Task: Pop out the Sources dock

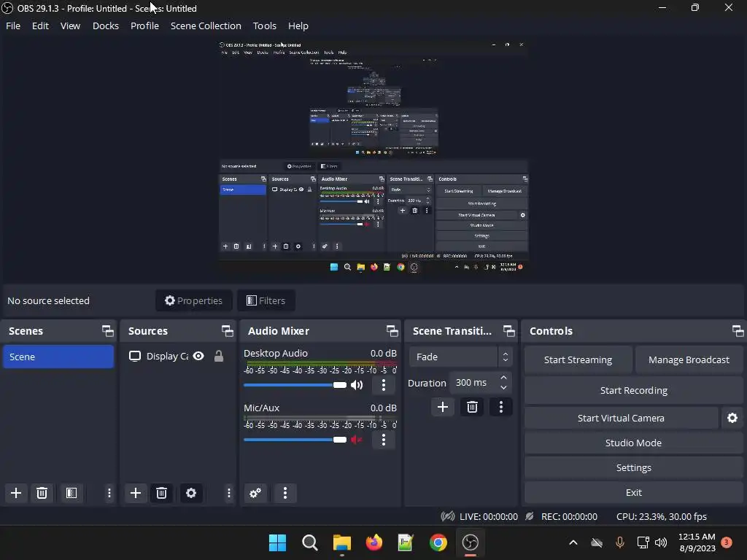Action: coord(228,331)
